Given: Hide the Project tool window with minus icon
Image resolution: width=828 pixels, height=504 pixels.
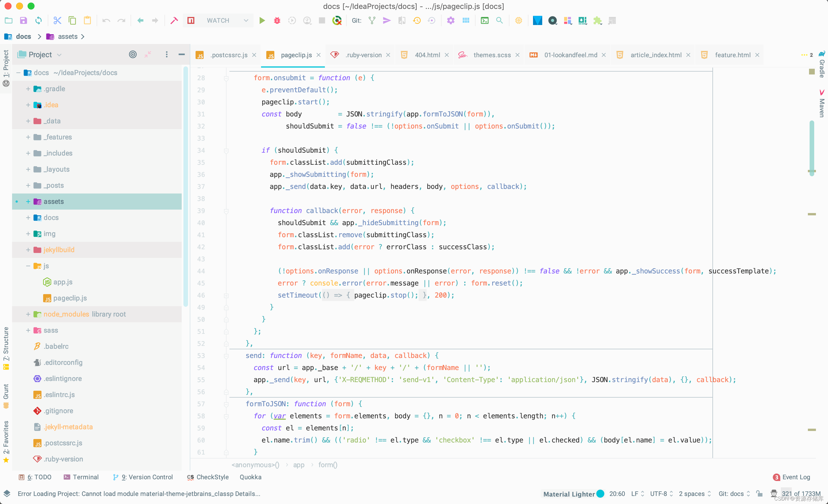Looking at the screenshot, I should click(x=182, y=55).
